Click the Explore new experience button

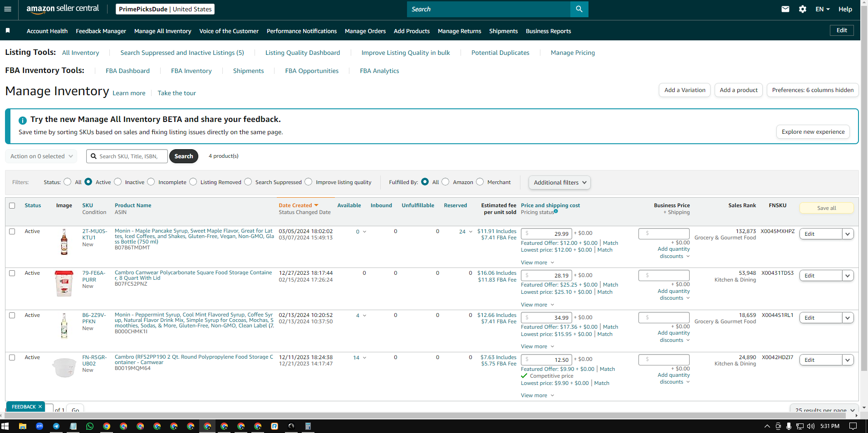click(813, 131)
